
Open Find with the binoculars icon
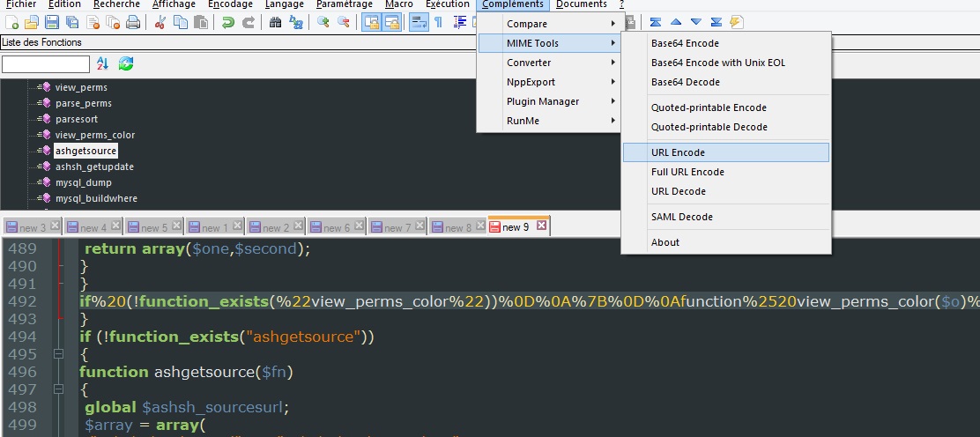[276, 23]
